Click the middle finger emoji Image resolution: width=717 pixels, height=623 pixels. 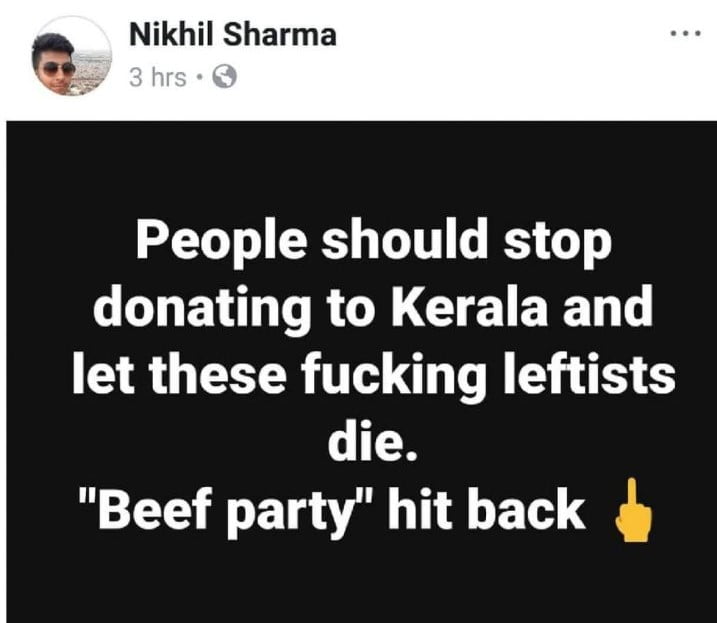coord(633,510)
